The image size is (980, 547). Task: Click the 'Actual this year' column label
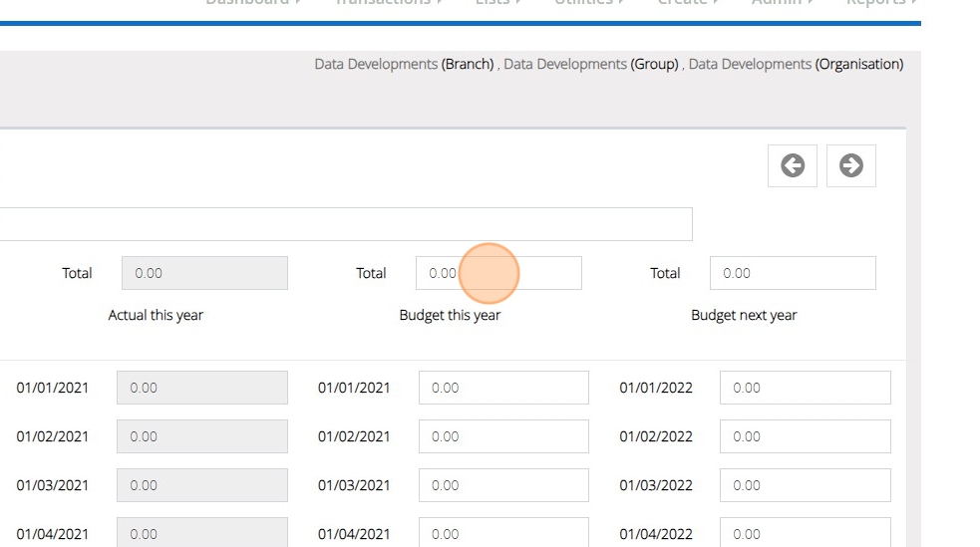pos(156,315)
